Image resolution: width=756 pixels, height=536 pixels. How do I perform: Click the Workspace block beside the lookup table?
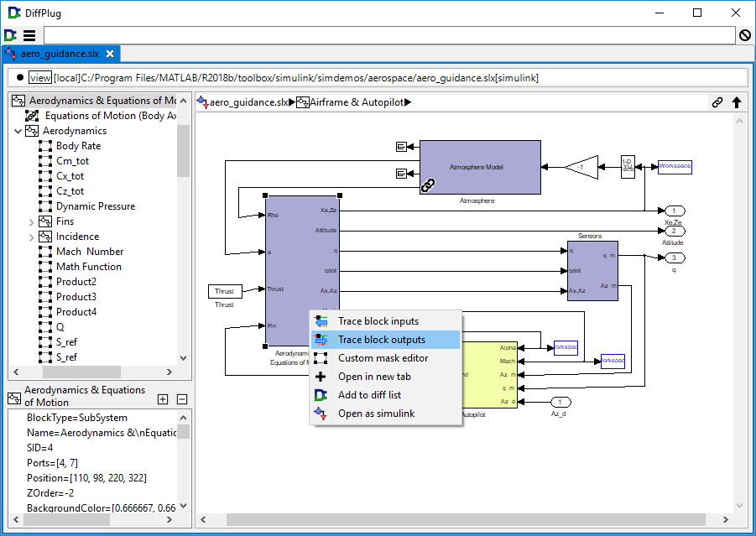675,167
